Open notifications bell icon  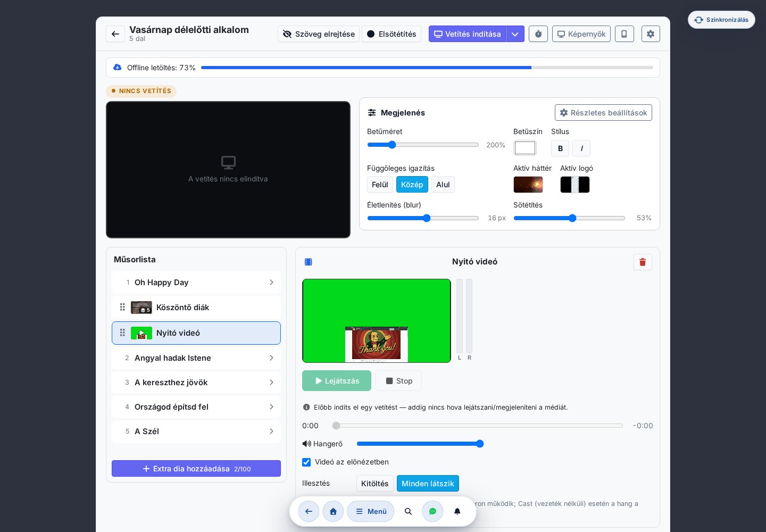457,511
